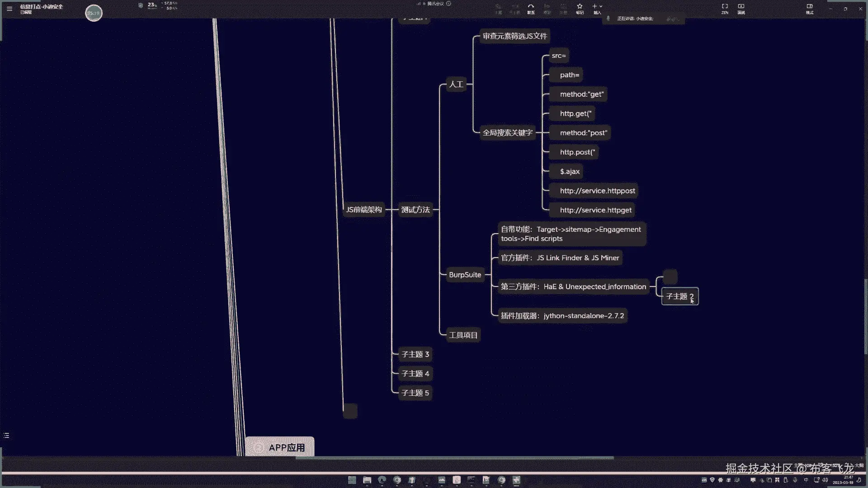868x488 pixels.
Task: Click the vertical scrollbar on right edge
Action: click(x=865, y=316)
